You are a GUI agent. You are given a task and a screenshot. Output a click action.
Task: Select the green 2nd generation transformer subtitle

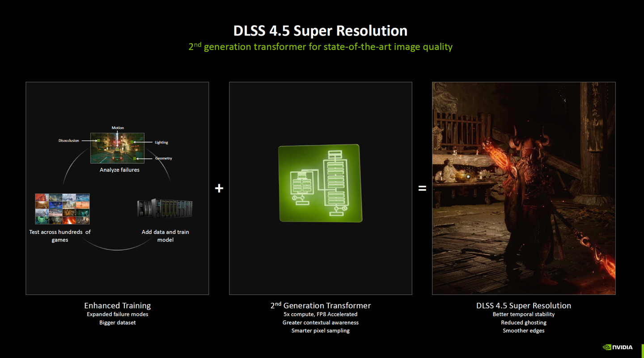point(320,46)
